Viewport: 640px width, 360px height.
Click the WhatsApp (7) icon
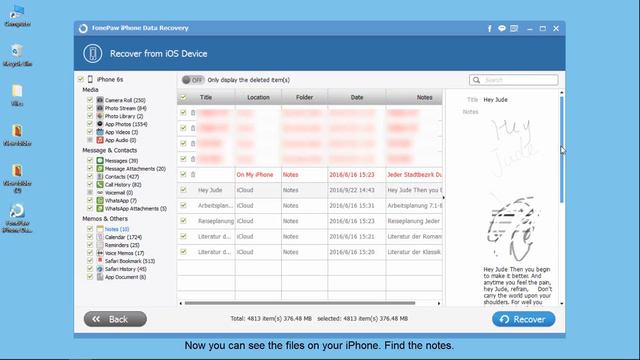click(100, 200)
